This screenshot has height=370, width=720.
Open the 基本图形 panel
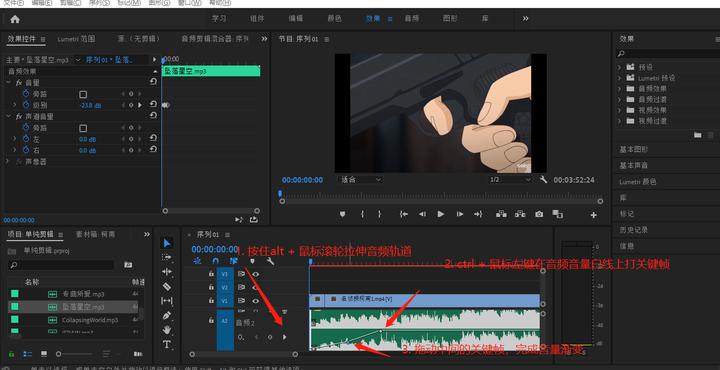634,149
